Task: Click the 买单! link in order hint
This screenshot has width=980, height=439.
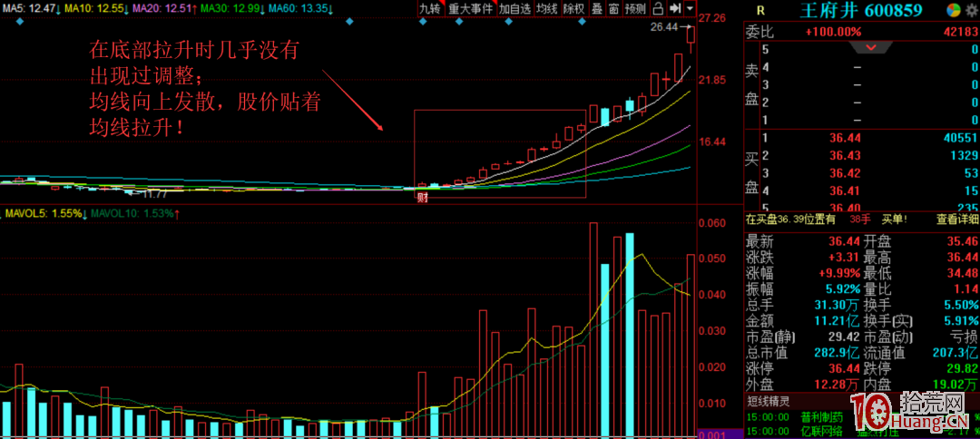Action: [x=895, y=219]
